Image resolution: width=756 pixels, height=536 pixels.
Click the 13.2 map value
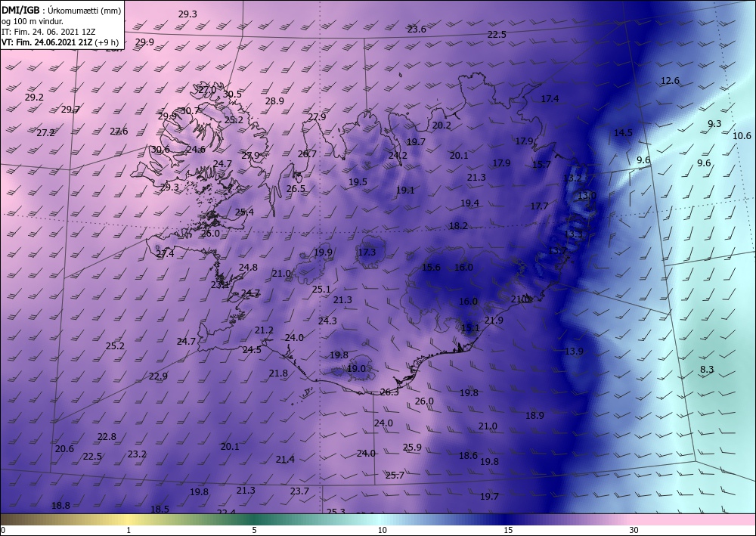[573, 178]
